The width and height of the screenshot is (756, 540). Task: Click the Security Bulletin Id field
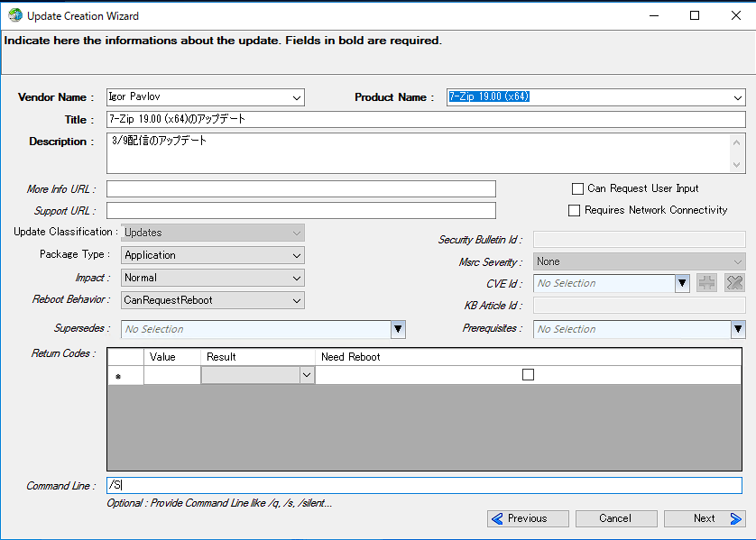pyautogui.click(x=639, y=240)
